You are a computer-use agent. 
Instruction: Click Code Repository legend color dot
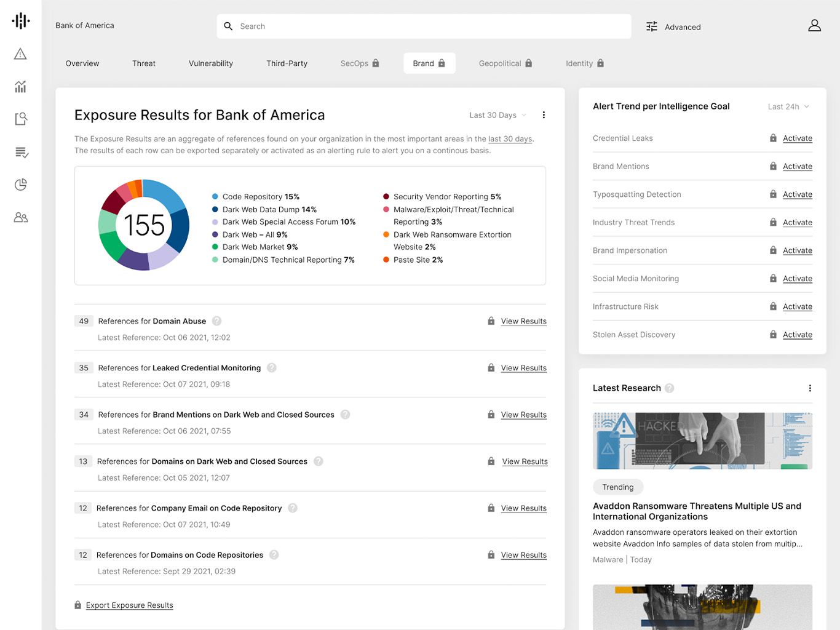pyautogui.click(x=215, y=197)
